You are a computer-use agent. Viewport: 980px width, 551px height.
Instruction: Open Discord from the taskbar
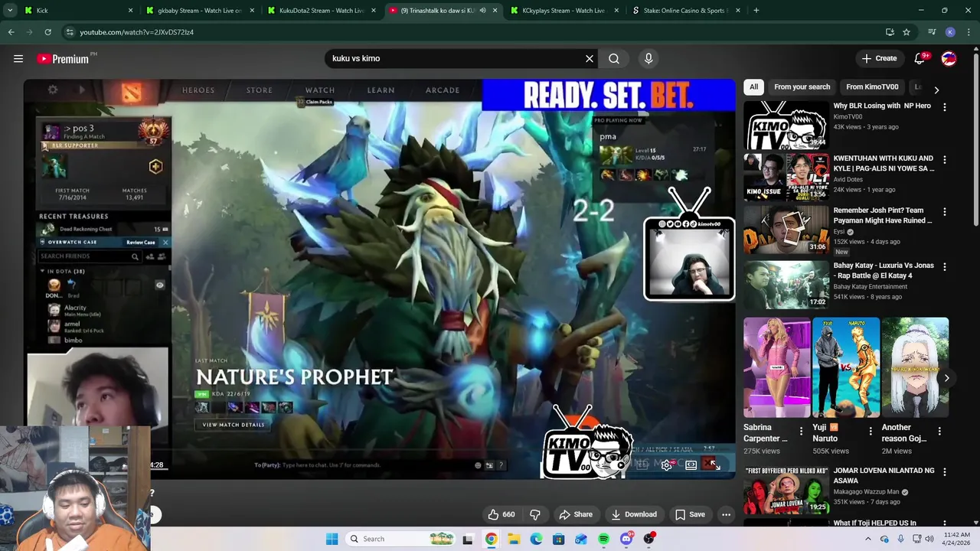626,539
